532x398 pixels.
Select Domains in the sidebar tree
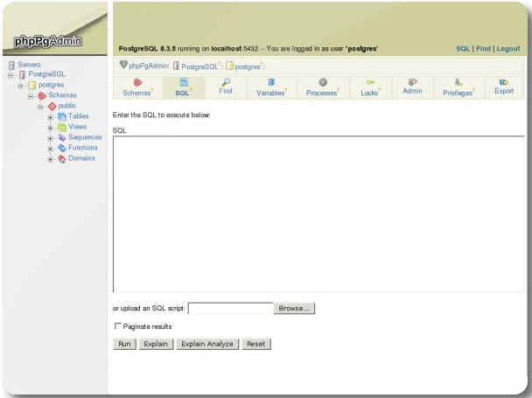pos(81,158)
